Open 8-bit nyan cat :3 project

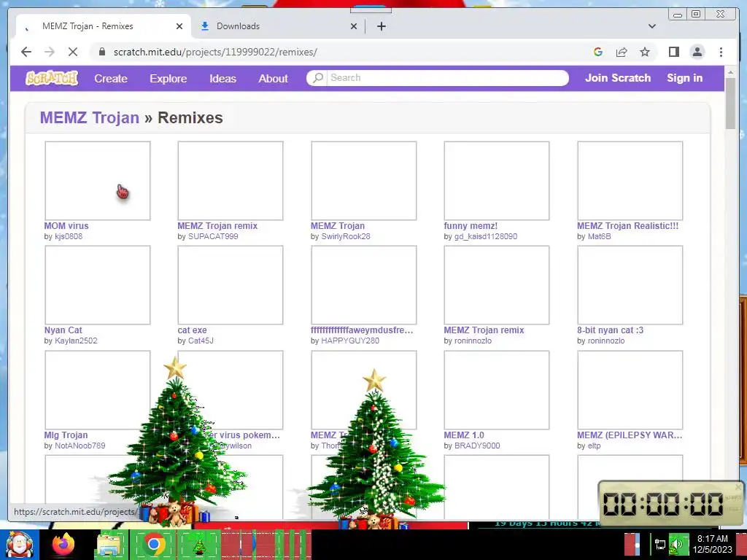(x=610, y=330)
